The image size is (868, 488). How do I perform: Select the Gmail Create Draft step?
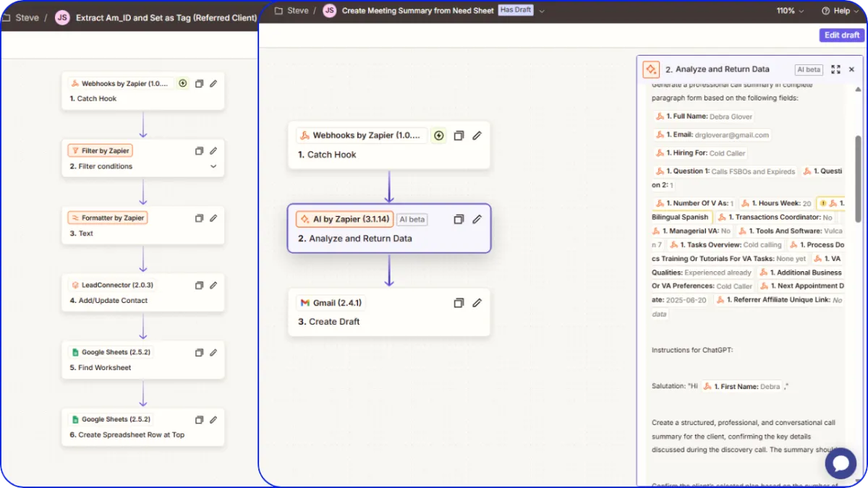(x=389, y=312)
